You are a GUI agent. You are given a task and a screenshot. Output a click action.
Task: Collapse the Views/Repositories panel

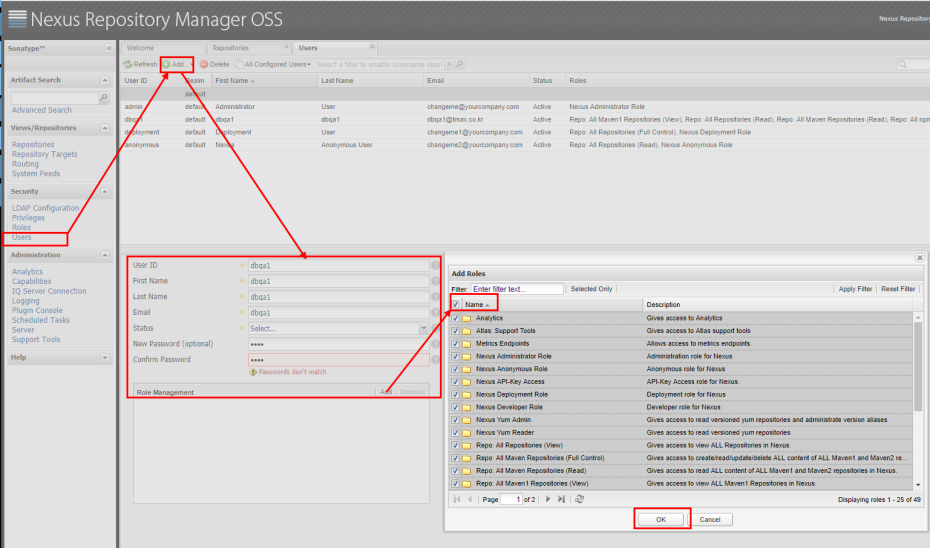(x=104, y=128)
